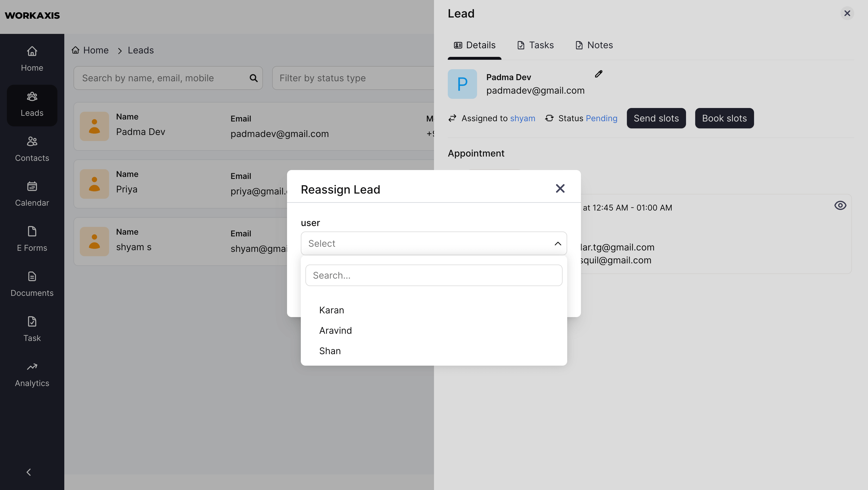Click the reassign arrows icon near Assigned to
The width and height of the screenshot is (868, 490).
(452, 118)
